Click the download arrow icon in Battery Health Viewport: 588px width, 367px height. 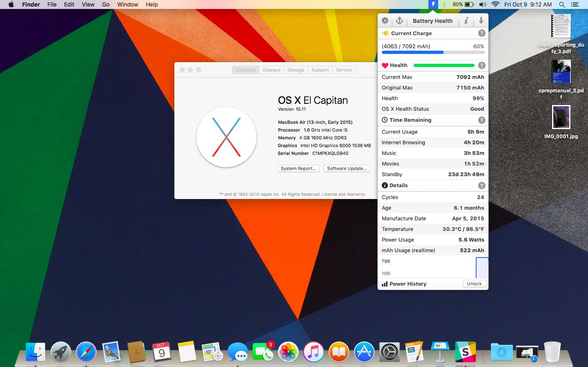click(481, 20)
